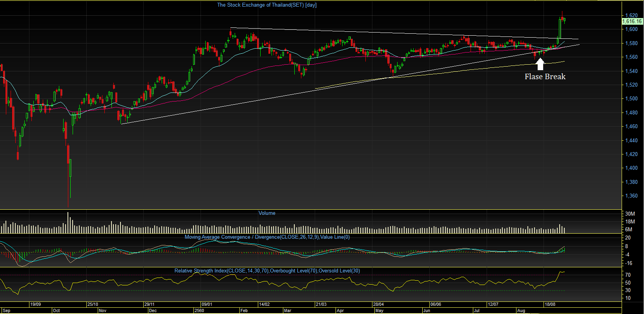Select the Apr month label
Screen dimensions: 644x314
tap(340, 310)
